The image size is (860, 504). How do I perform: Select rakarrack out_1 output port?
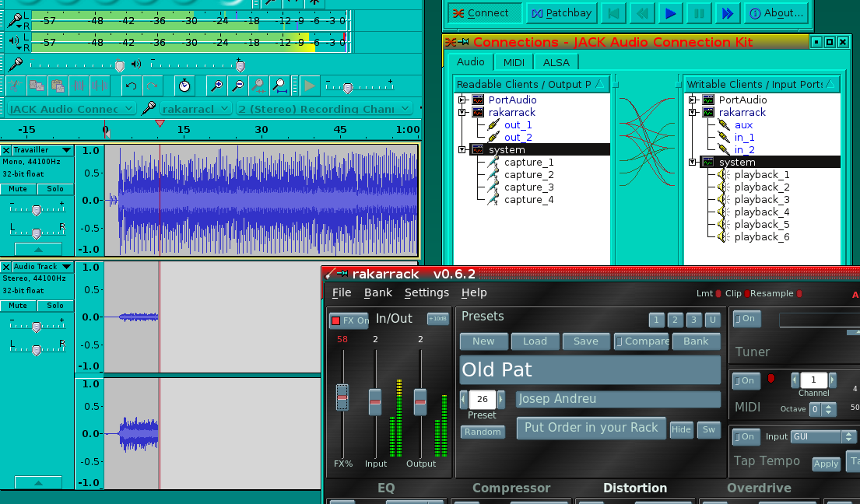[x=518, y=125]
